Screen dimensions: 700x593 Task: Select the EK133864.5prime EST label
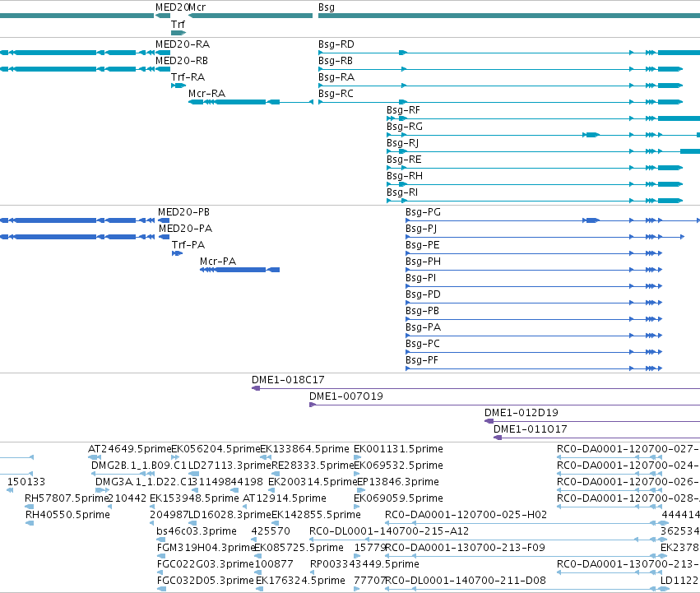[x=304, y=449]
